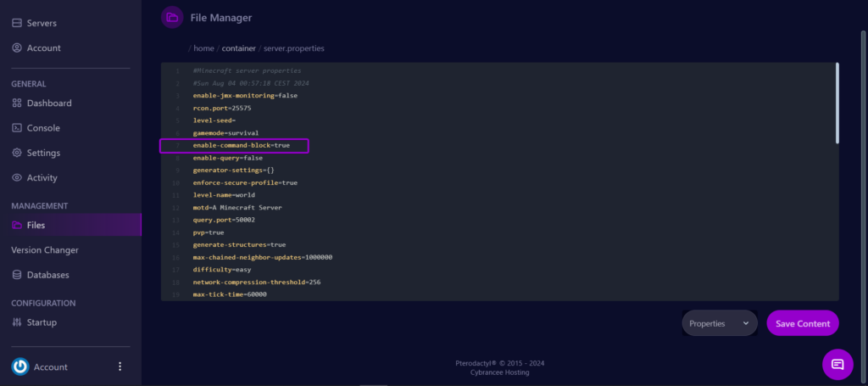Image resolution: width=868 pixels, height=386 pixels.
Task: Click server.properties in the breadcrumb
Action: [294, 48]
